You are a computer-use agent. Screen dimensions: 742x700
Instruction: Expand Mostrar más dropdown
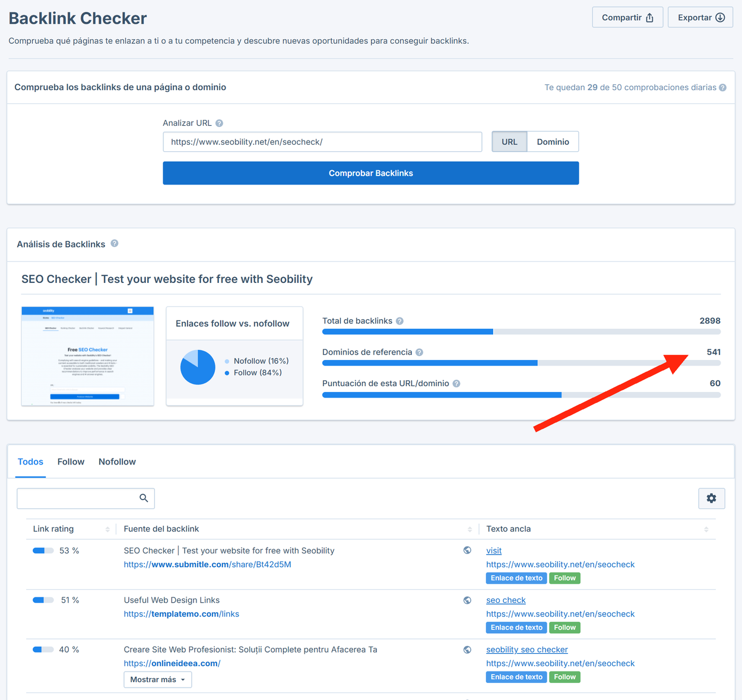coord(158,680)
